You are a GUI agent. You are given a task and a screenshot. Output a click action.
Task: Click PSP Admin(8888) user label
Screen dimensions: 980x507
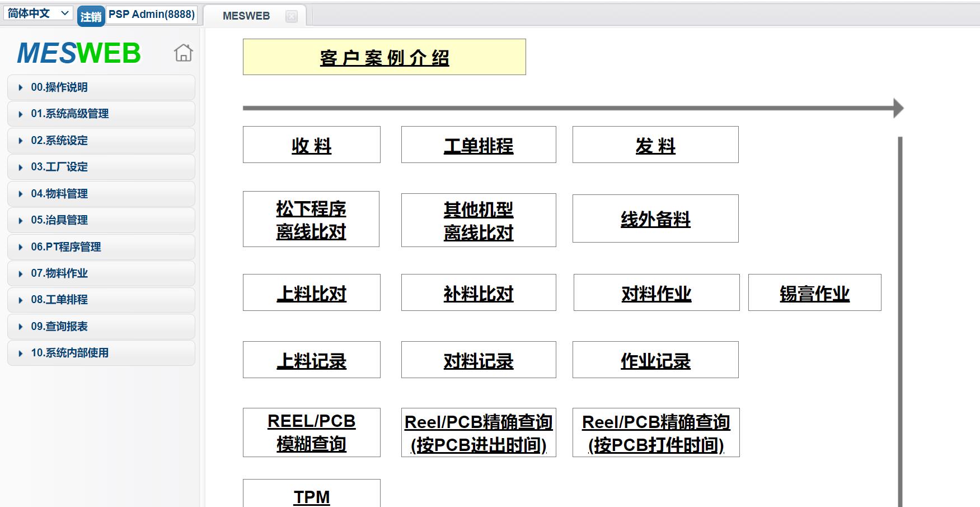pos(152,14)
